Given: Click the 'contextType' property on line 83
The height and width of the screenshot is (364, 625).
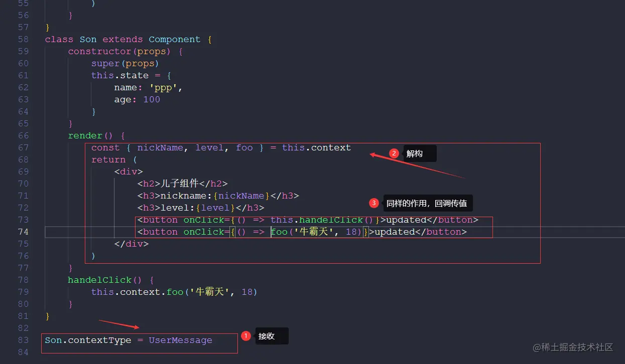Looking at the screenshot, I should (100, 340).
